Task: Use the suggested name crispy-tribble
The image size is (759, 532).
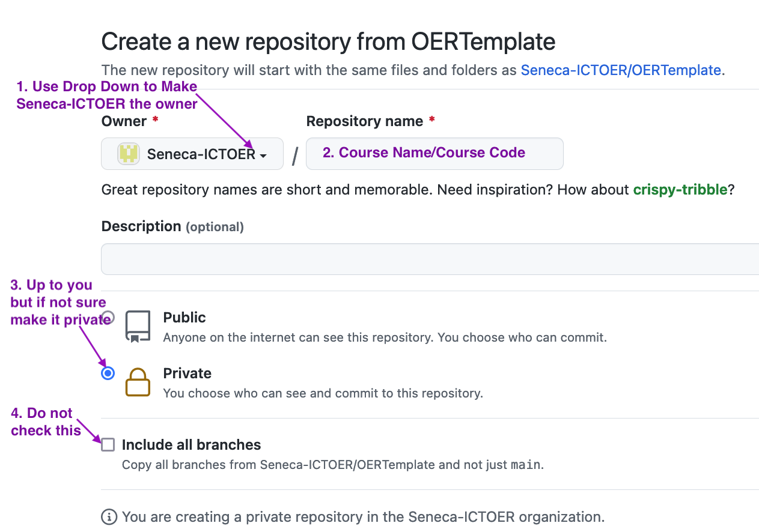Action: 680,190
